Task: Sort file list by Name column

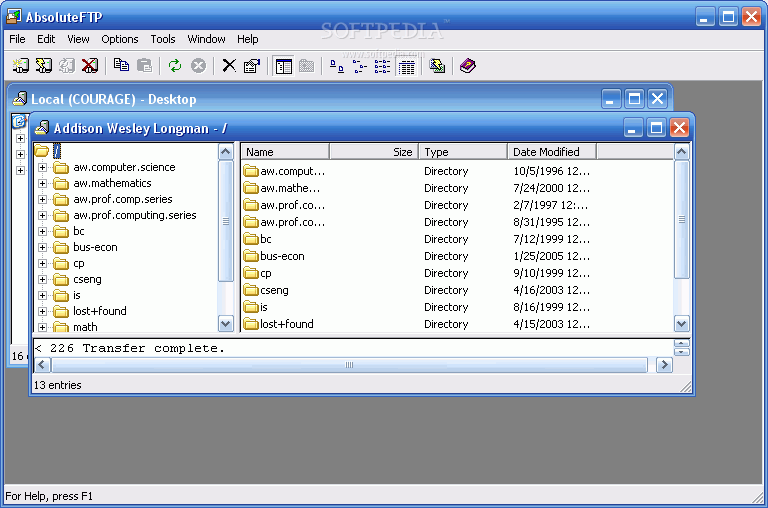Action: [x=286, y=152]
